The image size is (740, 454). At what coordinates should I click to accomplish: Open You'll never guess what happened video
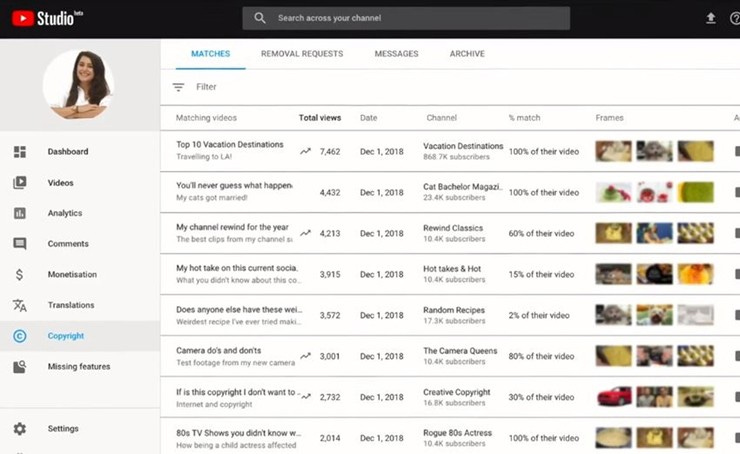click(234, 185)
